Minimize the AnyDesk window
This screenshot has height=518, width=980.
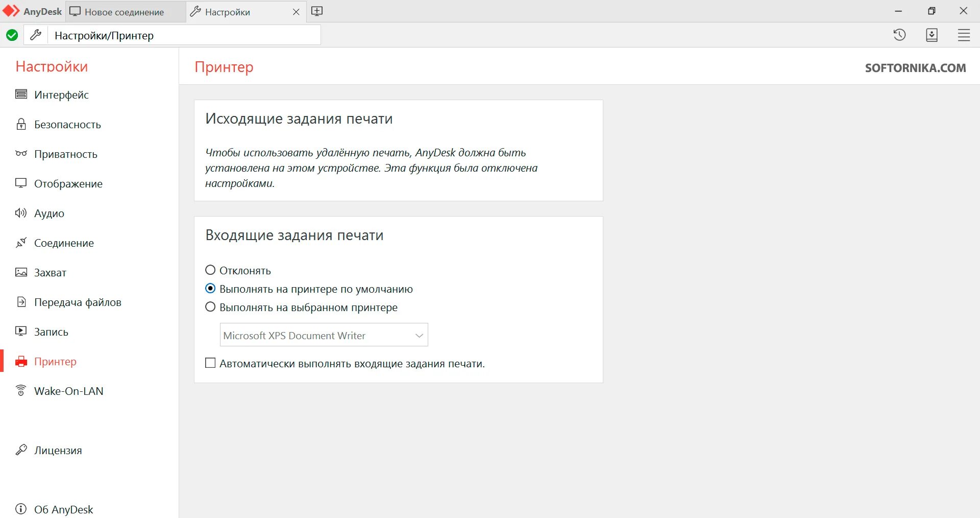[x=898, y=11]
